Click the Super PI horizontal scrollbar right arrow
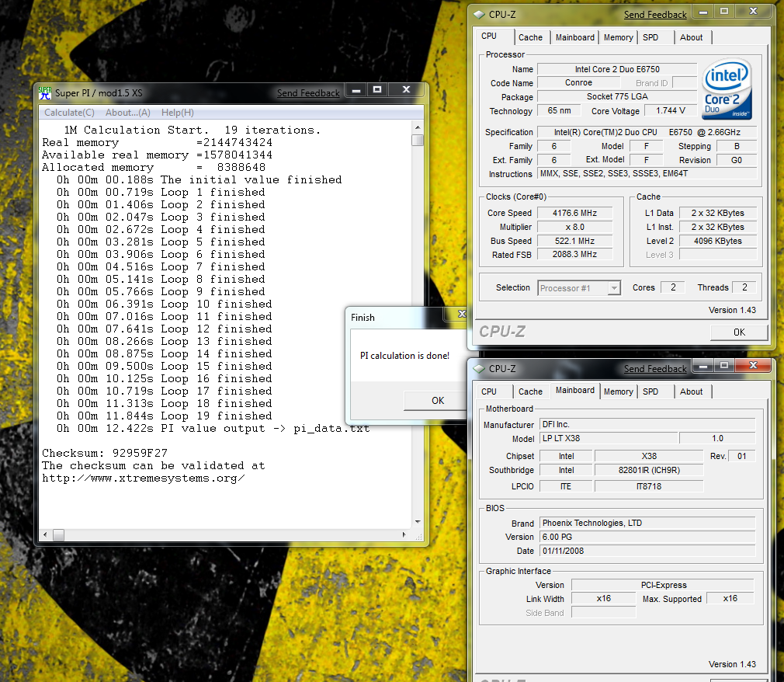The image size is (784, 682). 404,535
